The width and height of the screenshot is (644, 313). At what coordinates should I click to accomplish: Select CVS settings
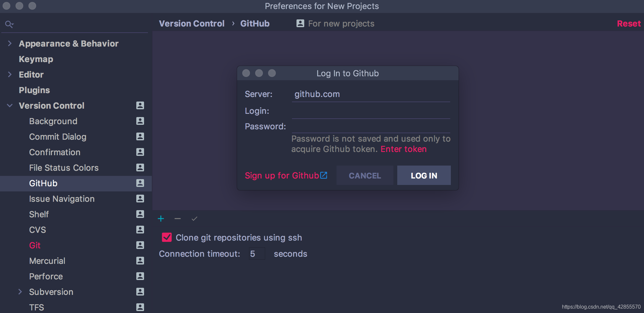coord(37,230)
